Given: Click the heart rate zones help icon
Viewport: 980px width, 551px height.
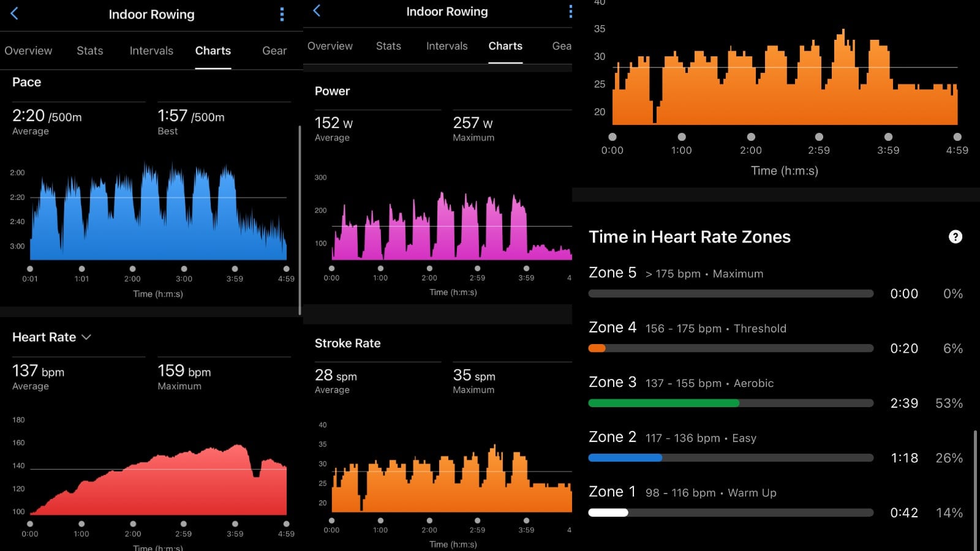Looking at the screenshot, I should [955, 237].
